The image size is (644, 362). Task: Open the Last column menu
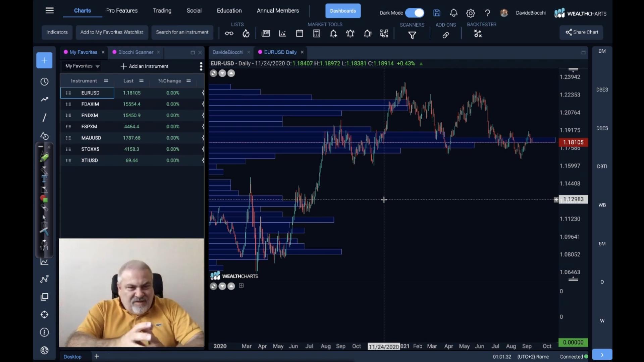pos(141,80)
